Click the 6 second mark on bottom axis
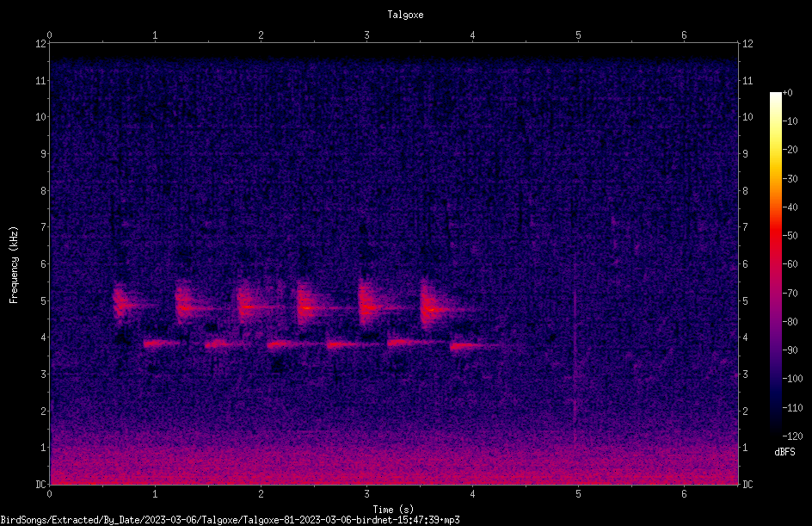Image resolution: width=812 pixels, height=526 pixels. 684,494
